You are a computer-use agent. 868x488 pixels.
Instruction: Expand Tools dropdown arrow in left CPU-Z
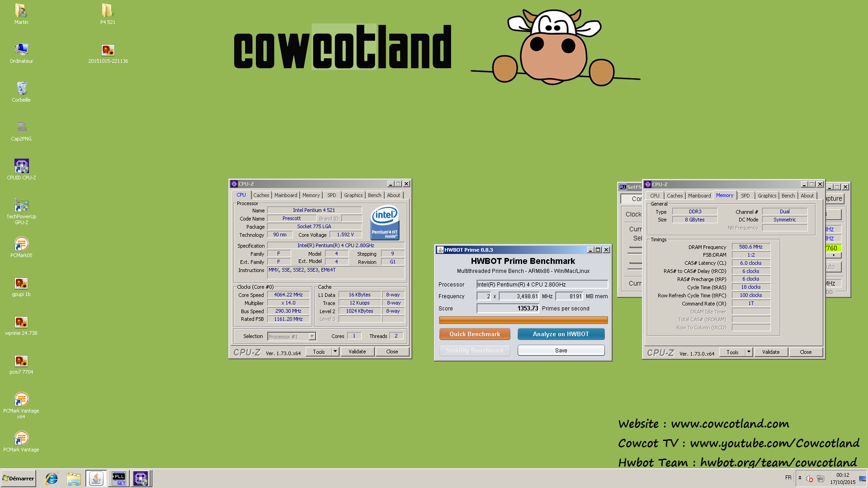tap(335, 352)
